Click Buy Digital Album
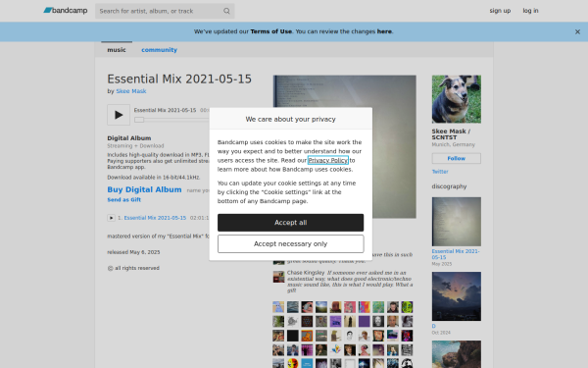The height and width of the screenshot is (368, 588). click(x=144, y=189)
